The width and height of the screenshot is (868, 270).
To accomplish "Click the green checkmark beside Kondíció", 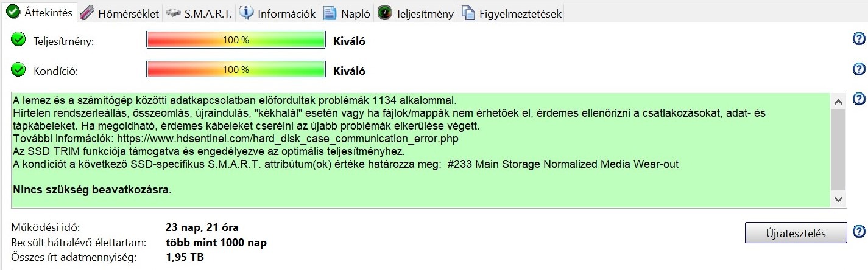I will [19, 70].
